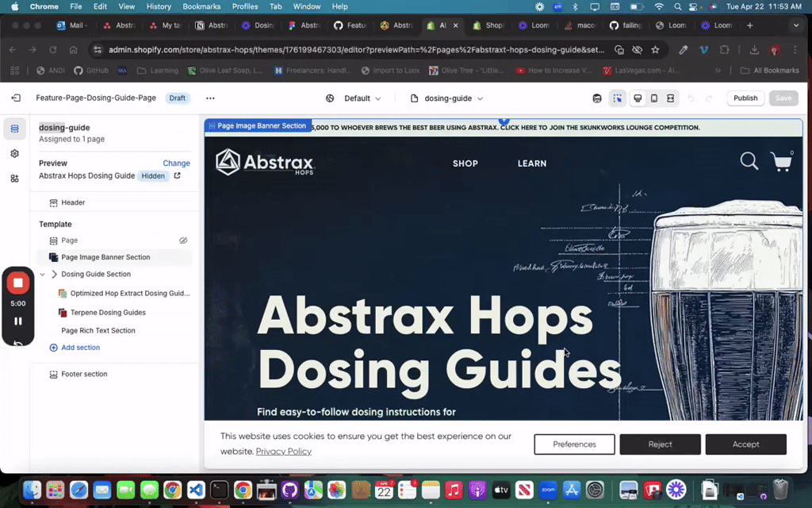Show hidden bookmarks via overflow chevron
Screen dimensions: 812x508
718,71
